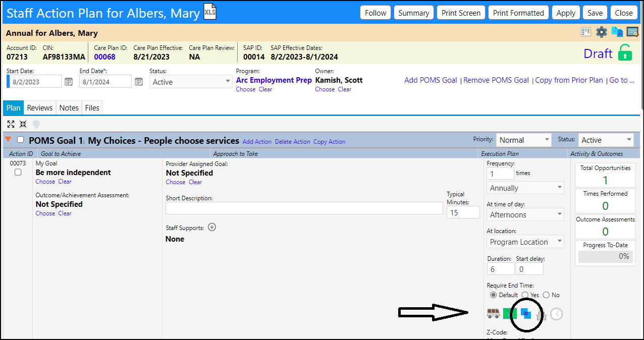Click the gray shield icon
This screenshot has height=340, width=644.
tap(36, 124)
